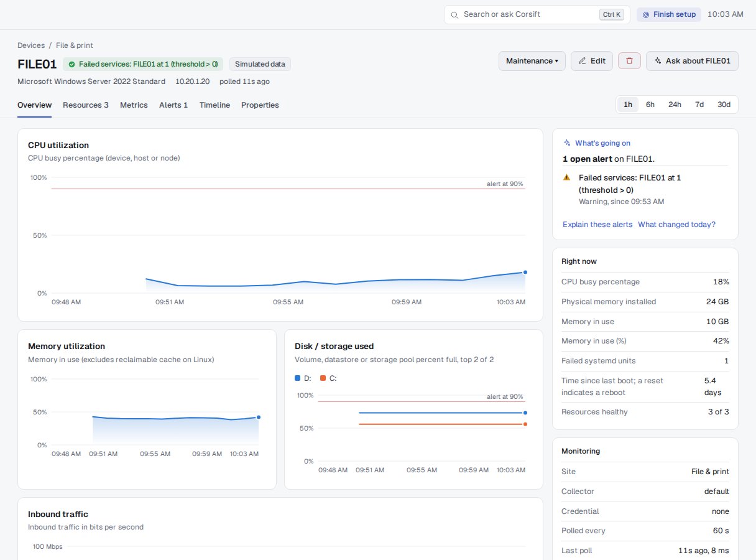Image resolution: width=756 pixels, height=560 pixels.
Task: Click the Ctrl K shortcut badge
Action: (611, 14)
